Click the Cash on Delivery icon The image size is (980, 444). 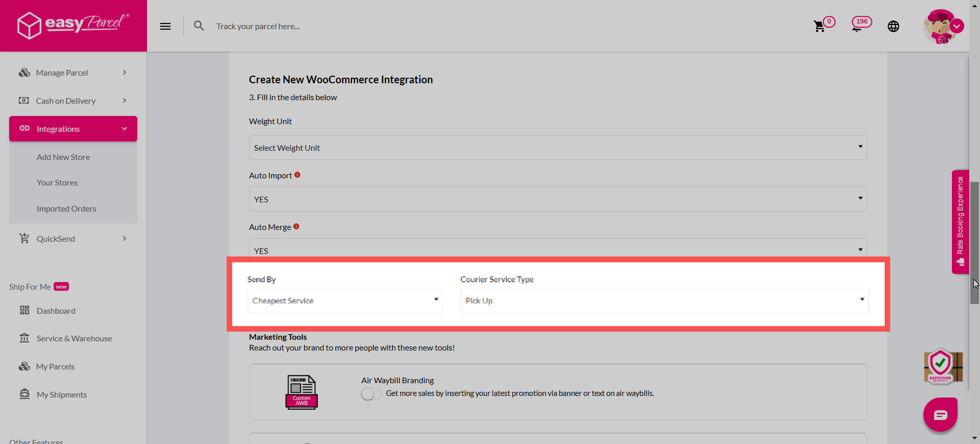tap(24, 101)
